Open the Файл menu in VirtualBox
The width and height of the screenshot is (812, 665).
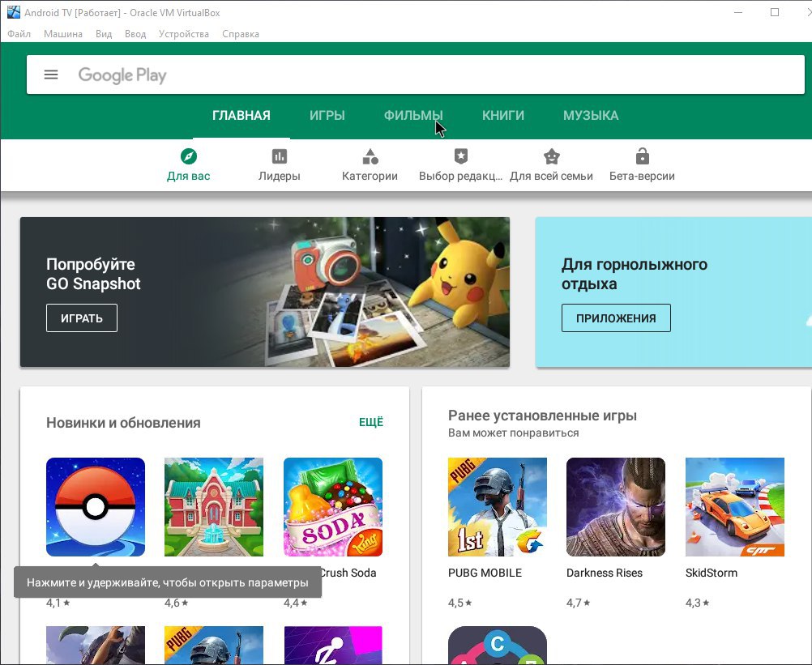(19, 34)
